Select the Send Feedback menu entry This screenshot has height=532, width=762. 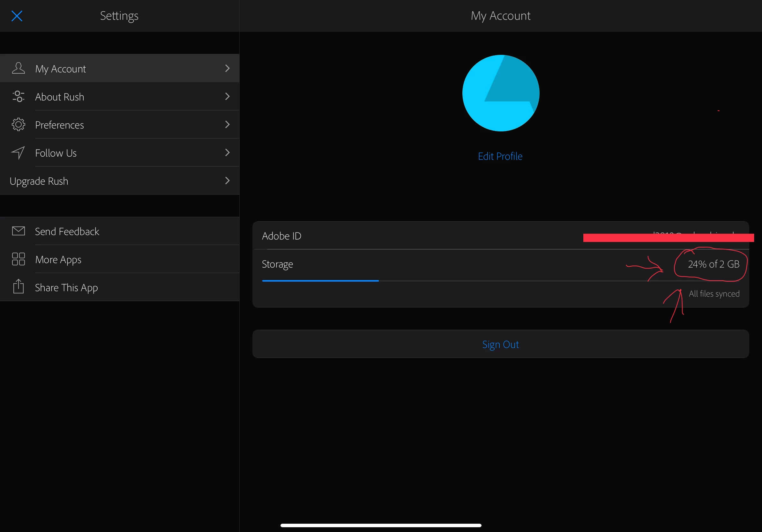tap(67, 232)
